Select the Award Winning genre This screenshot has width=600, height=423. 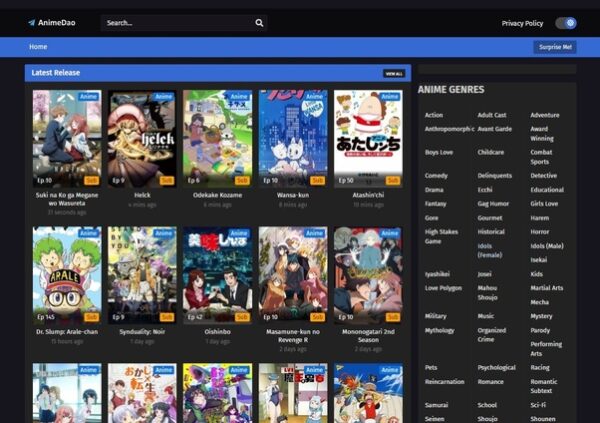point(541,134)
